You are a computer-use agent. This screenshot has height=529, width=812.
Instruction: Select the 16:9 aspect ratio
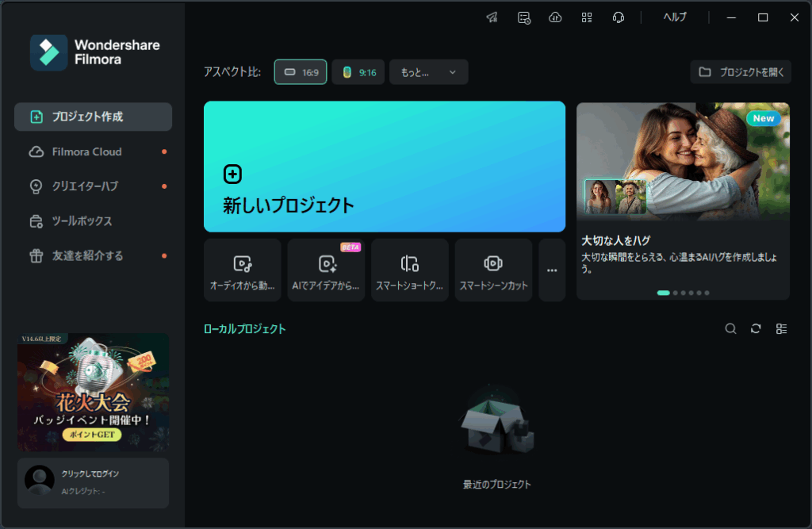coord(301,72)
